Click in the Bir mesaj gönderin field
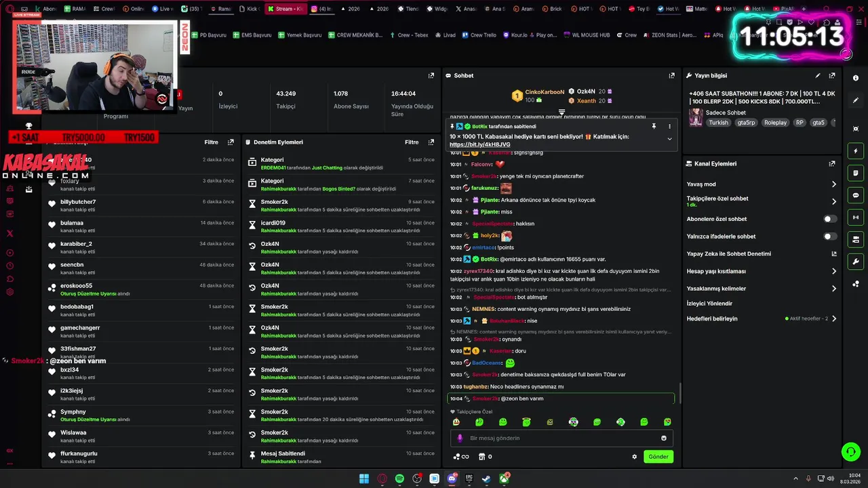The width and height of the screenshot is (868, 488). (x=561, y=438)
